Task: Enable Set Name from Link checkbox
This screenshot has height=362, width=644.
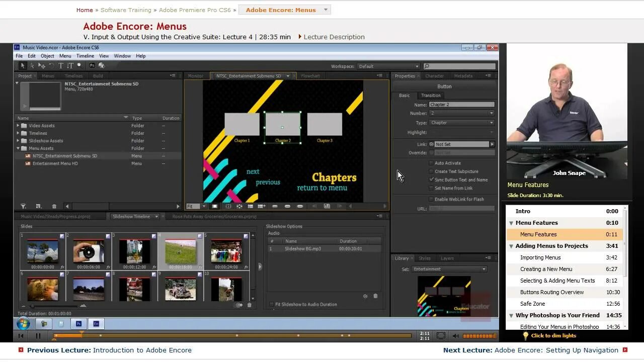Action: [431, 188]
